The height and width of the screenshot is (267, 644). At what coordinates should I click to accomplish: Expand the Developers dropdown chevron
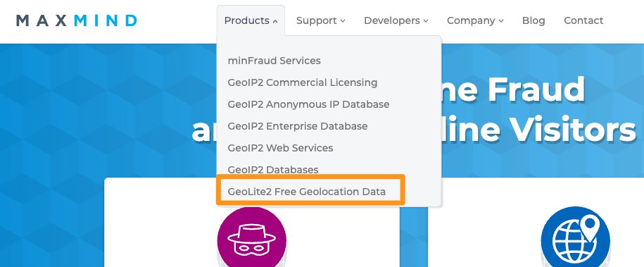point(426,21)
